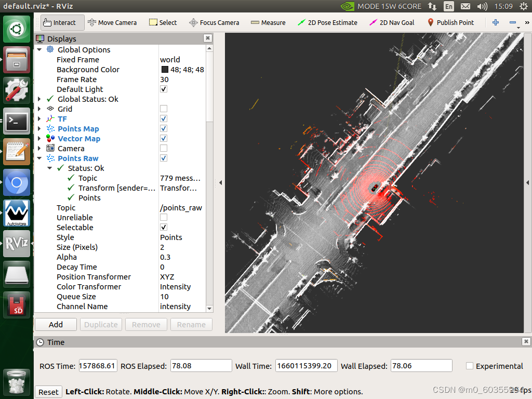Viewport: 532px width, 399px height.
Task: Open the SD card dock icon
Action: (x=17, y=304)
